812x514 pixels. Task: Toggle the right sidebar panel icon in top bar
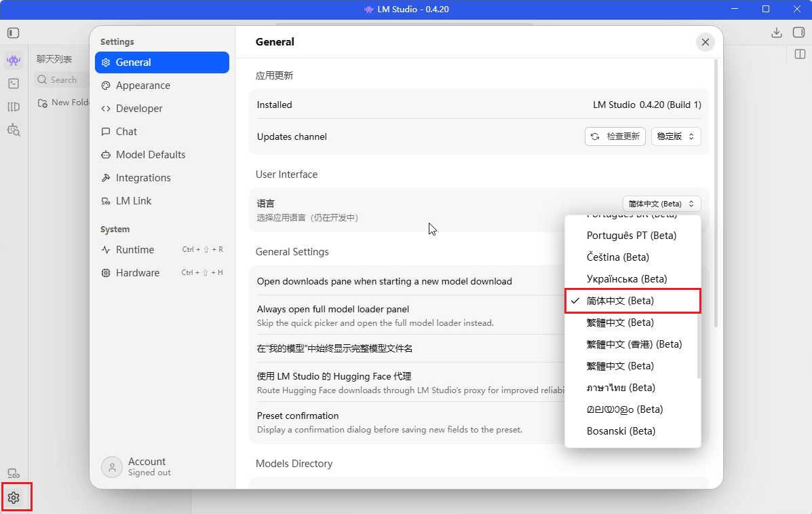[798, 33]
